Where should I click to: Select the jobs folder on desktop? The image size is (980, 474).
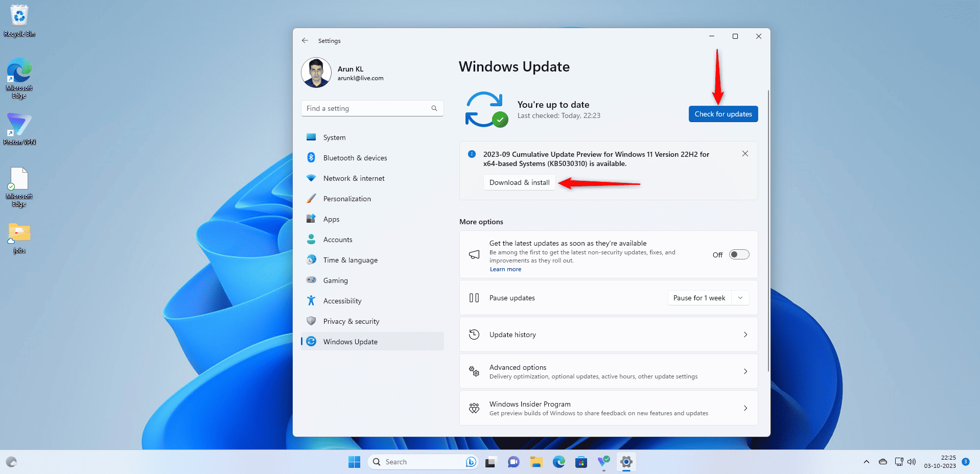(19, 238)
